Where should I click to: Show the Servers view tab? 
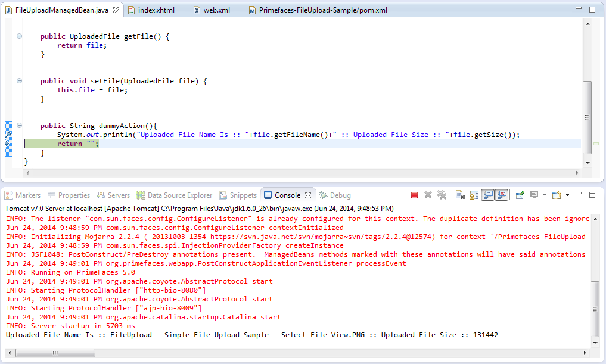click(x=119, y=195)
